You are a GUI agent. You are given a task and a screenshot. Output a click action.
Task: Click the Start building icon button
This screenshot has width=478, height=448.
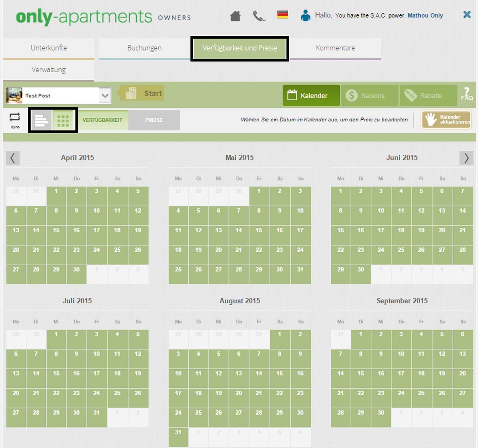(141, 94)
